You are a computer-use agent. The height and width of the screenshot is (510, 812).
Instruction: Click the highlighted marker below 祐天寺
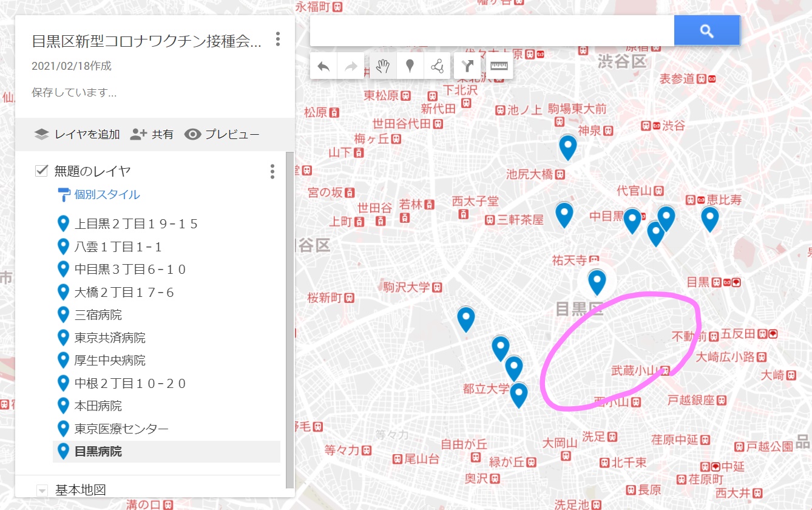pos(597,283)
